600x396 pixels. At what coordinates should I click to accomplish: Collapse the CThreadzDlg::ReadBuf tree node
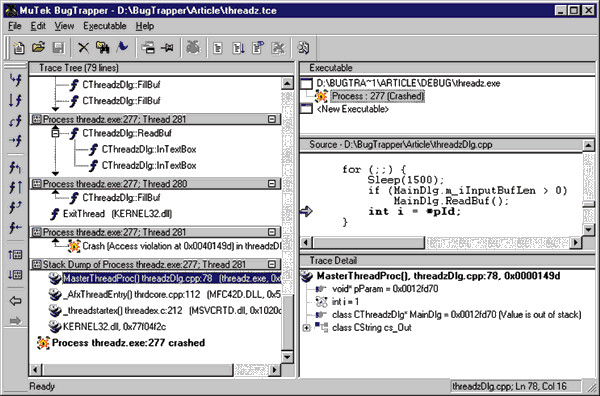55,133
